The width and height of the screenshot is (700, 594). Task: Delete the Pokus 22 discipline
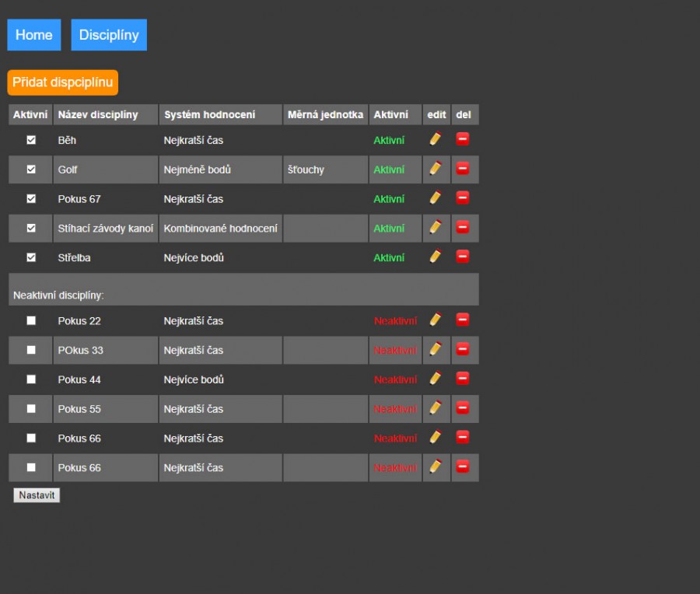pyautogui.click(x=462, y=320)
